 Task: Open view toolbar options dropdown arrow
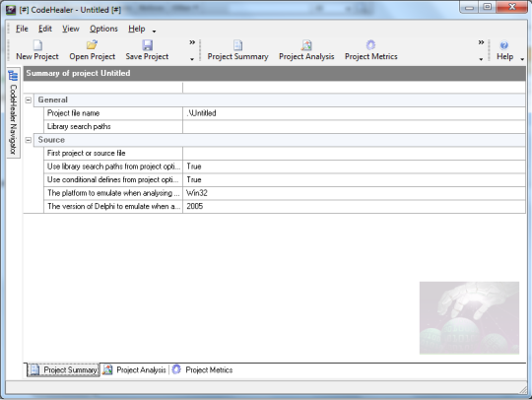[481, 59]
